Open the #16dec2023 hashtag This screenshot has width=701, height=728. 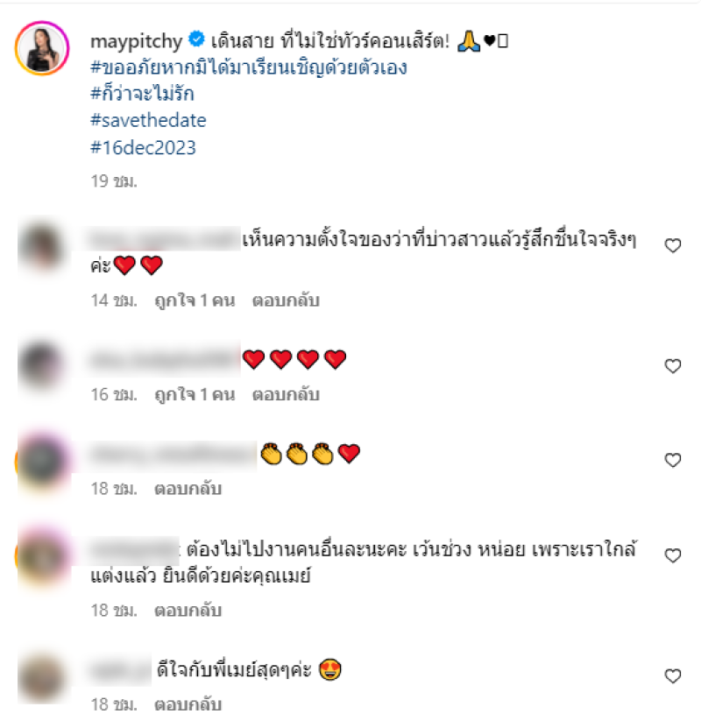pyautogui.click(x=143, y=148)
